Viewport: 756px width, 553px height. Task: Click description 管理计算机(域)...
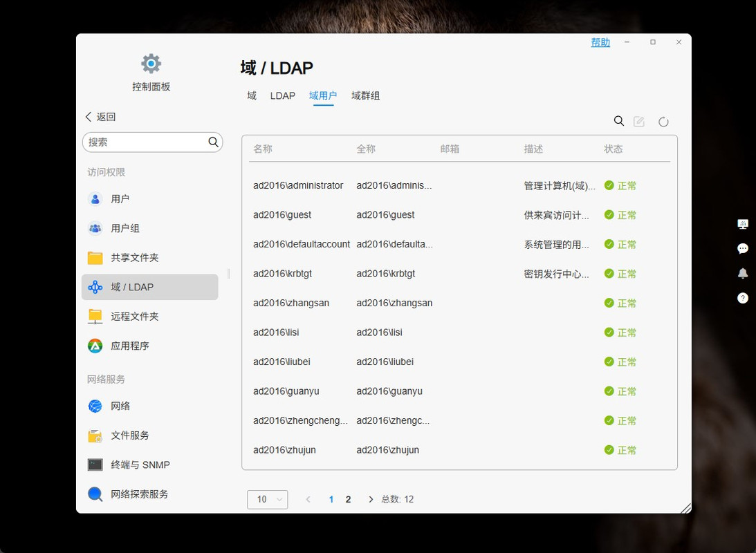point(560,185)
